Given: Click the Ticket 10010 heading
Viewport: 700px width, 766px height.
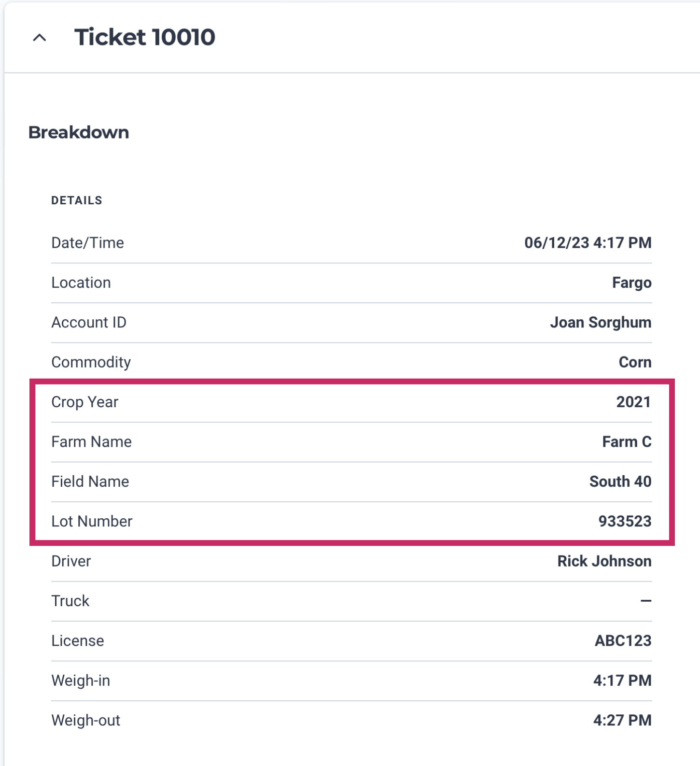Looking at the screenshot, I should pyautogui.click(x=144, y=37).
